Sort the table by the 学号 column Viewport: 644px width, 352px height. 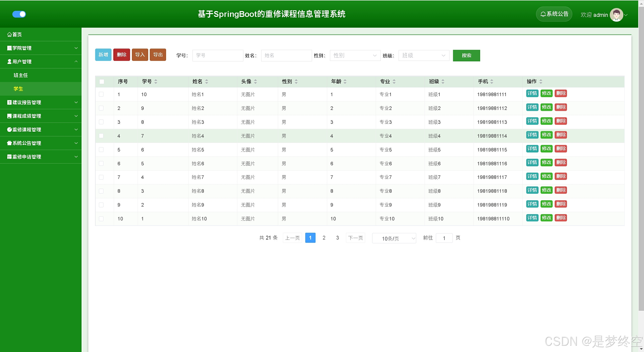click(156, 82)
